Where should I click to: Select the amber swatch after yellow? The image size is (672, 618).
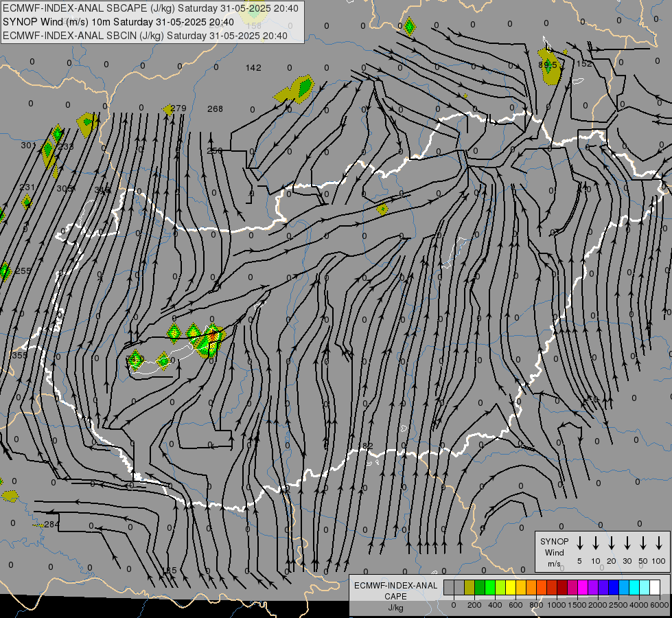pyautogui.click(x=521, y=588)
